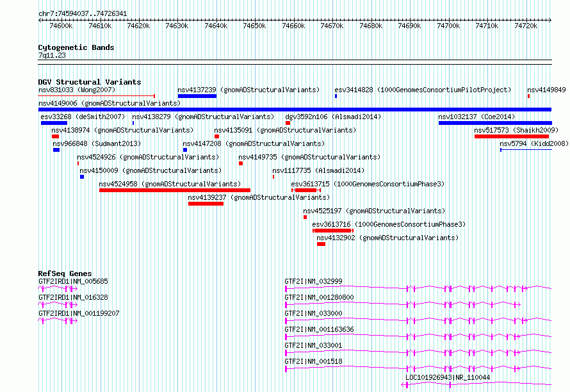
Task: Click the 74650k ruler tick label
Action: pyautogui.click(x=254, y=26)
